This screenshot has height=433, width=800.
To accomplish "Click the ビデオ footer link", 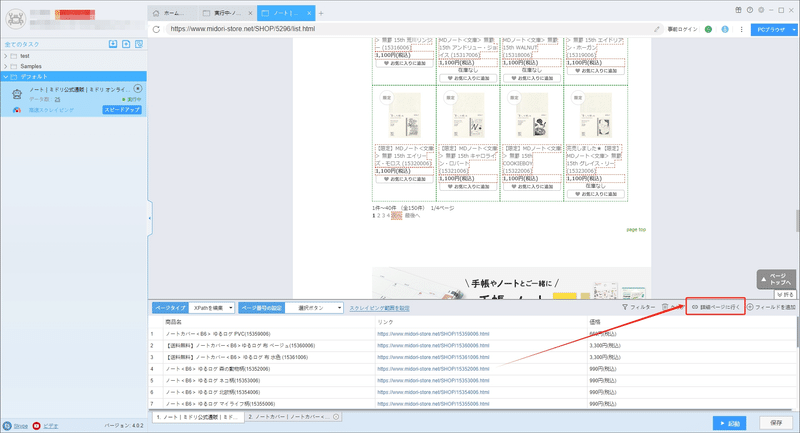I will coord(51,426).
